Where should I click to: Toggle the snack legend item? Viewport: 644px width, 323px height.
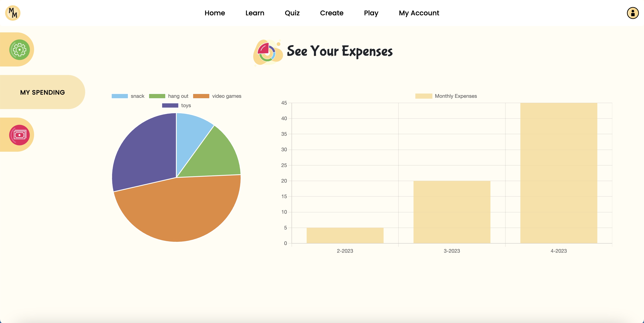[x=128, y=96]
